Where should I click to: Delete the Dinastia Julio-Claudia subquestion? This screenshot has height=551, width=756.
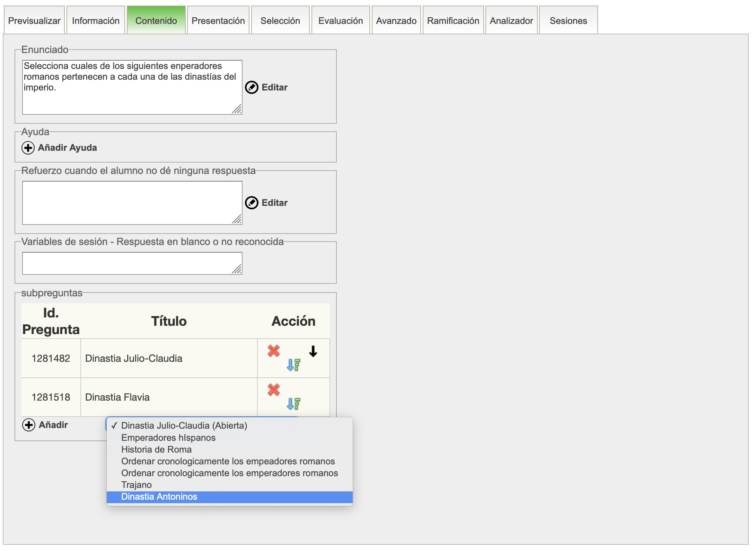click(274, 351)
